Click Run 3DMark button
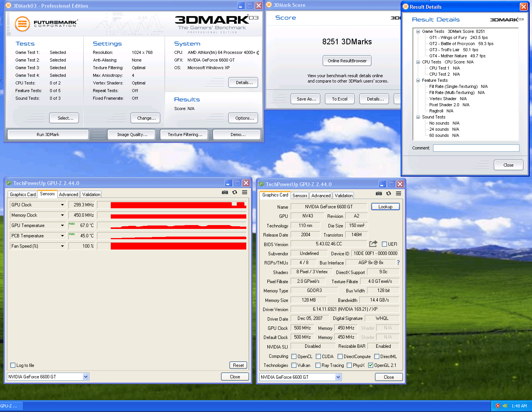 48,135
